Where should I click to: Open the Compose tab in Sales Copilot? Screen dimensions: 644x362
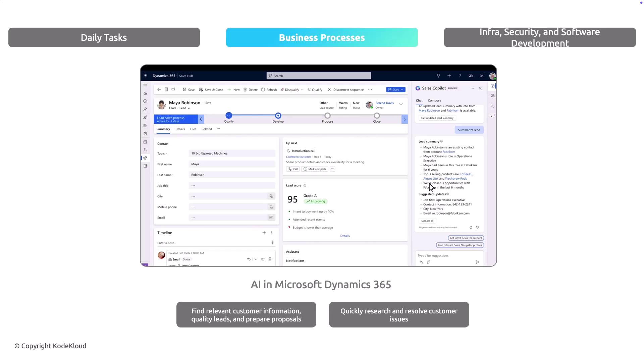click(x=434, y=101)
